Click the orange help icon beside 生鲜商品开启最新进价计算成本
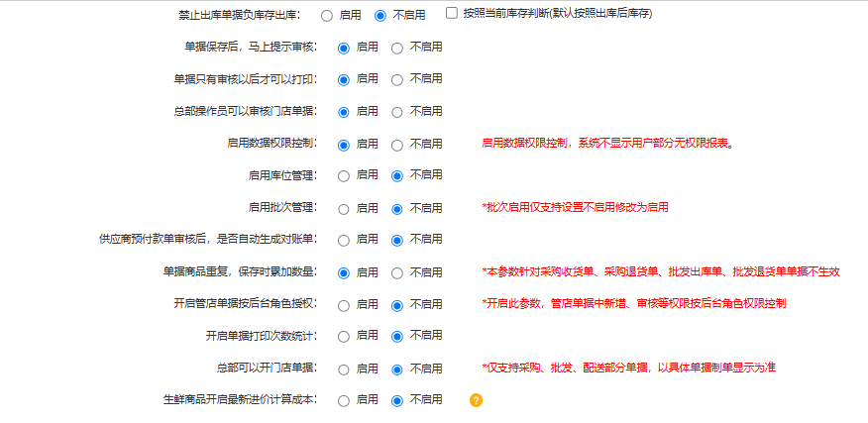This screenshot has height=423, width=868. coord(476,401)
